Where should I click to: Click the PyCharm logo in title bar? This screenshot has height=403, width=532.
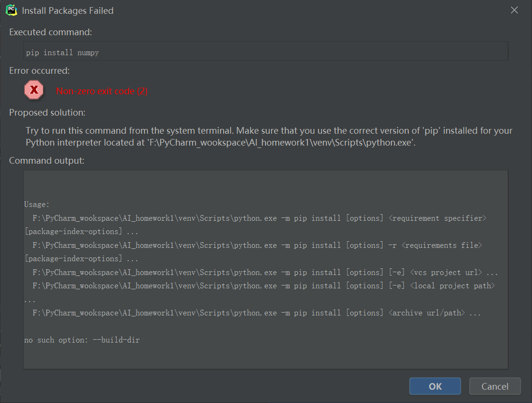coord(11,10)
